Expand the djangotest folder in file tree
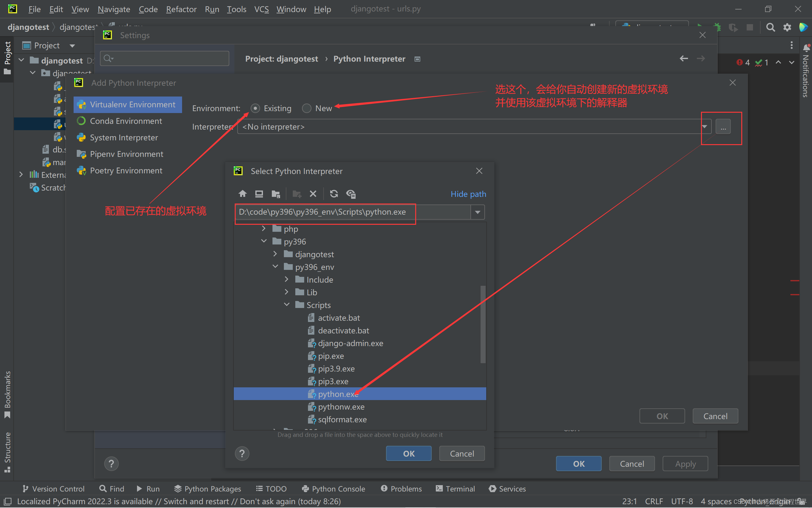The width and height of the screenshot is (812, 508). [275, 254]
